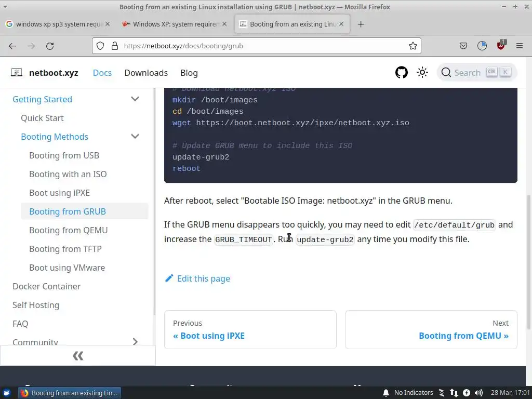Open FAQ in sidebar
The image size is (532, 399).
point(20,323)
